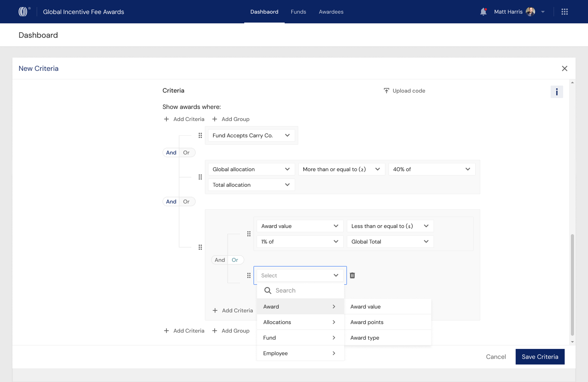Viewport: 588px width, 382px height.
Task: Click the Save Criteria button
Action: coord(540,357)
